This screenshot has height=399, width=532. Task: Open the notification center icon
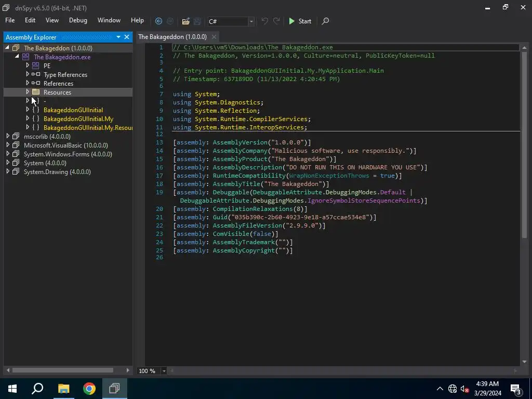point(516,389)
